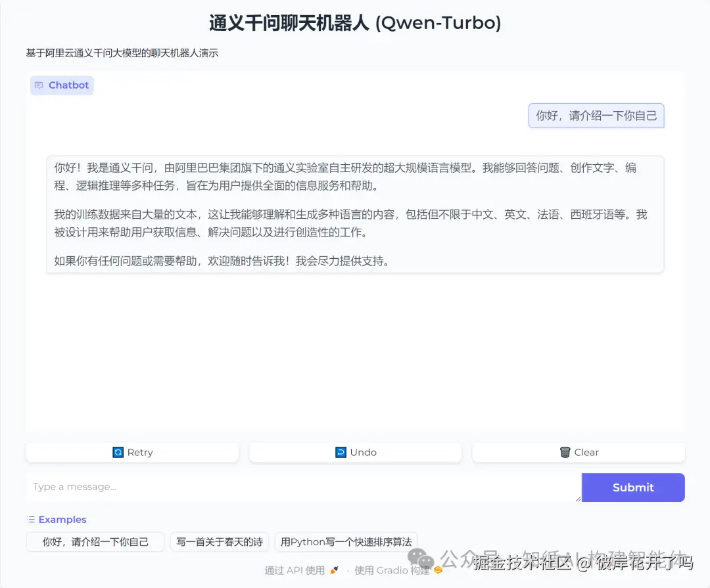The image size is (710, 588).
Task: Click the subtitle 基于阿里云通义千问大模型的聊天机器人演示
Action: pos(122,53)
